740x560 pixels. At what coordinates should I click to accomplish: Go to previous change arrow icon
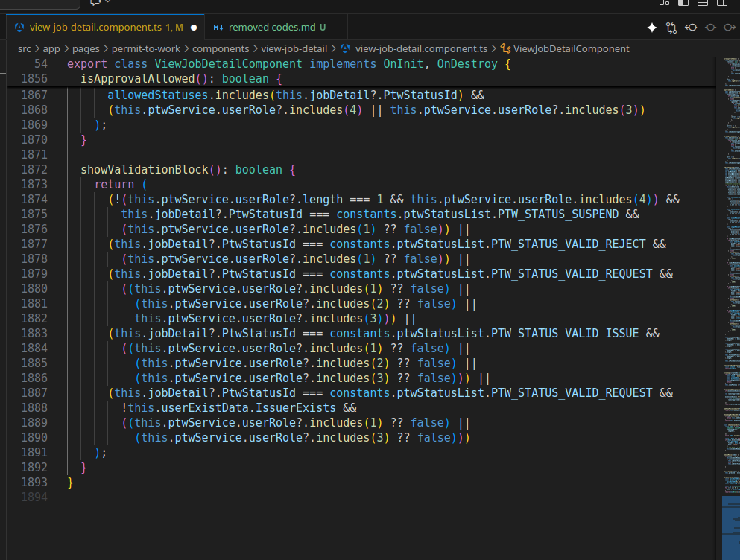[x=691, y=28]
